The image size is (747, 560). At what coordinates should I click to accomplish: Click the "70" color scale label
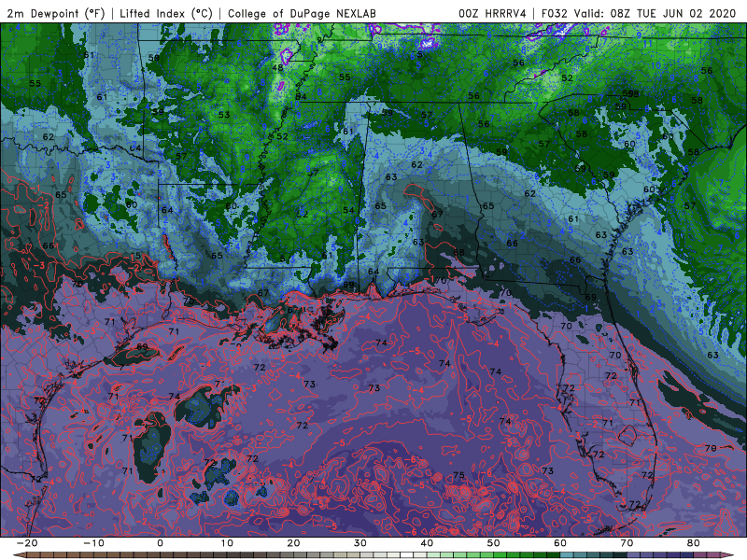pyautogui.click(x=627, y=543)
